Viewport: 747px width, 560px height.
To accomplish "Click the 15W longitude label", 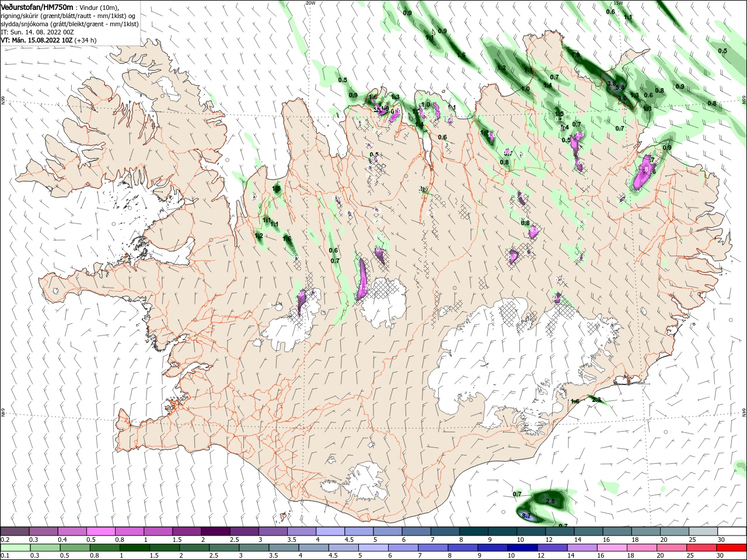I will (619, 3).
